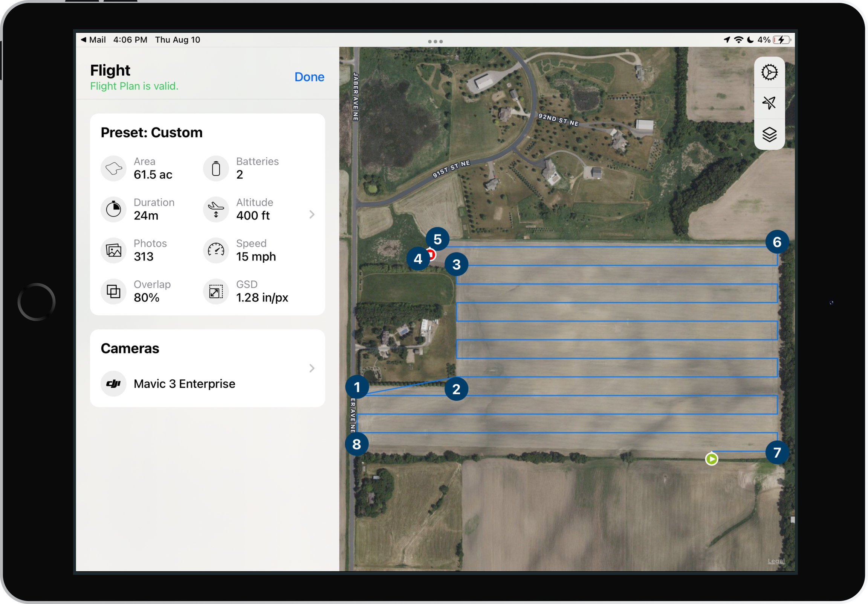The width and height of the screenshot is (868, 604).
Task: Select waypoint 7 marker
Action: (x=776, y=452)
